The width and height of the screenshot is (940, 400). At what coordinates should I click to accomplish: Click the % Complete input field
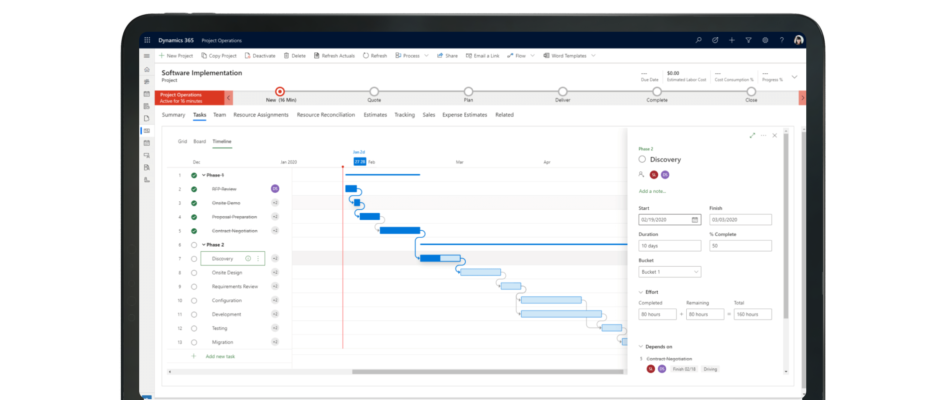(x=740, y=246)
